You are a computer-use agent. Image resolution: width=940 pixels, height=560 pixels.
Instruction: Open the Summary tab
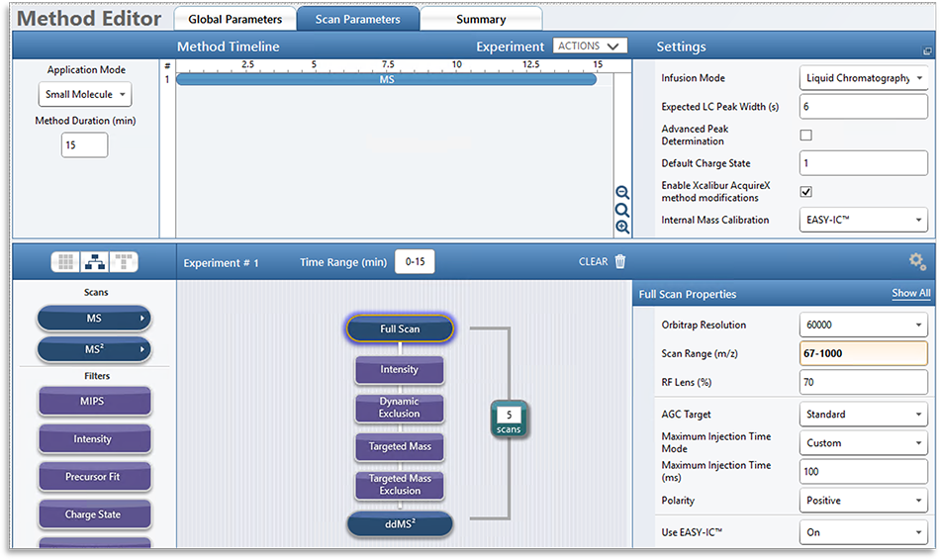(481, 19)
